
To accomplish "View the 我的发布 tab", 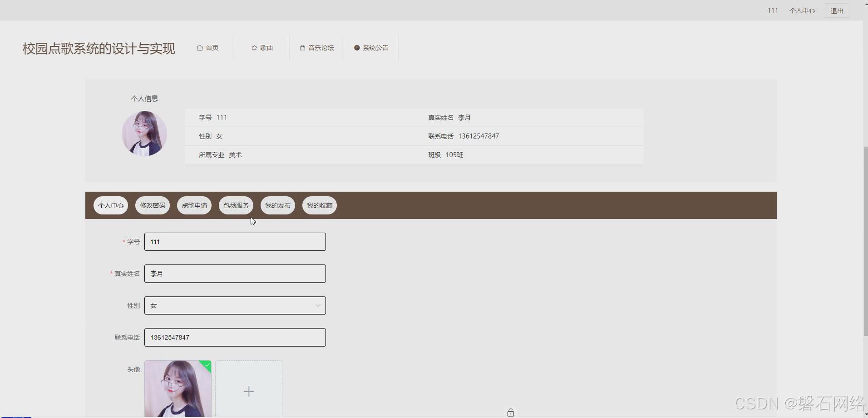I will click(277, 205).
